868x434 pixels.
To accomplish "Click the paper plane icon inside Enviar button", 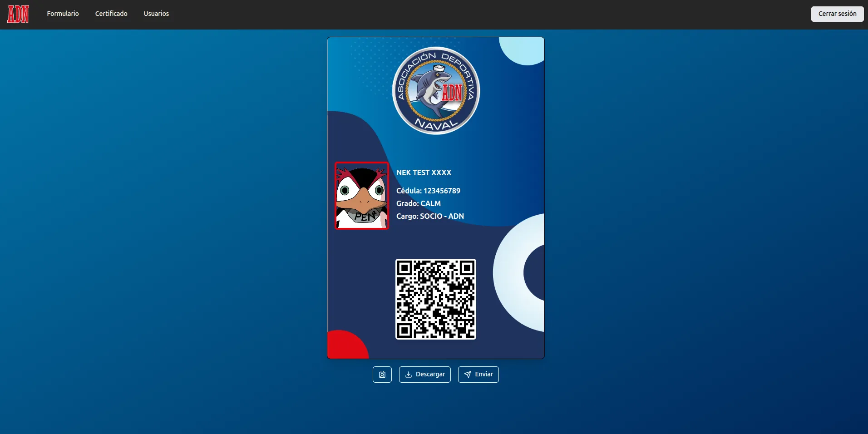I will click(x=468, y=375).
